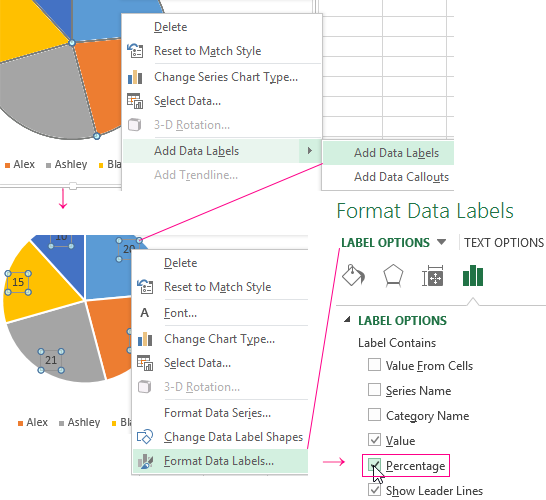546x500 pixels.
Task: Open the LABEL OPTIONS dropdown arrow
Action: 441,242
